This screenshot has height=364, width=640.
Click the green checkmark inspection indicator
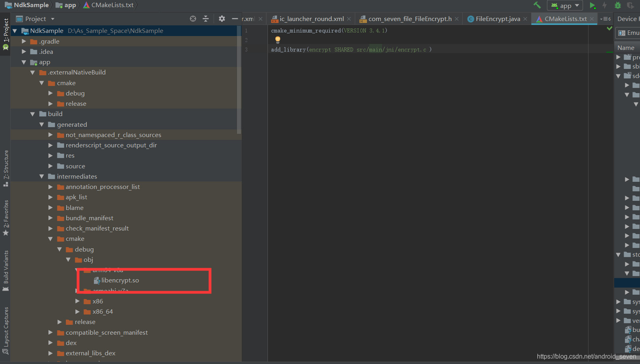tap(609, 28)
